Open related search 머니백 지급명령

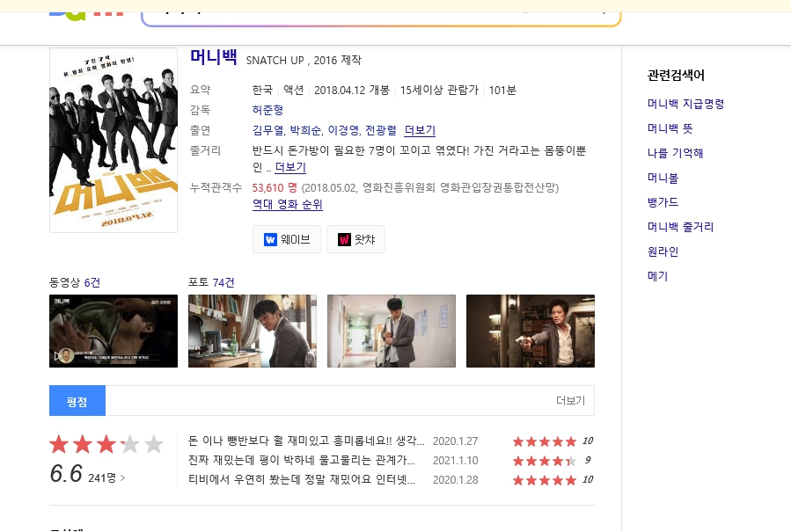(x=685, y=104)
